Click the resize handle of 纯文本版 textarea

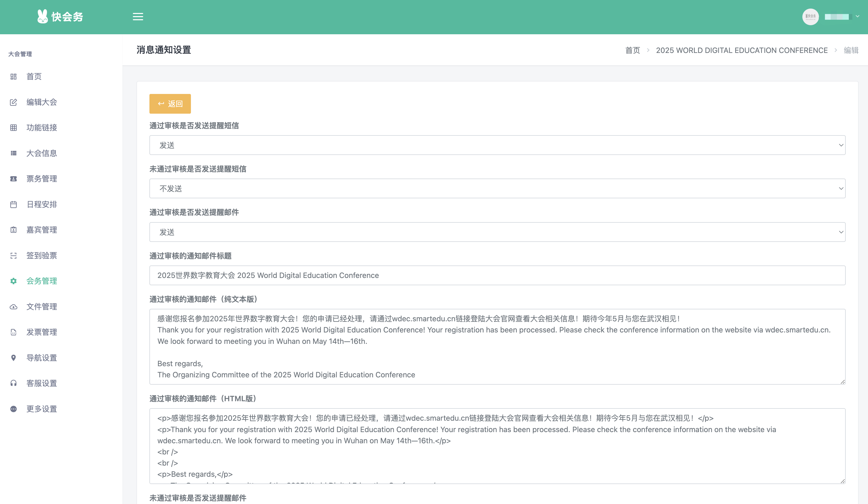coord(843,381)
